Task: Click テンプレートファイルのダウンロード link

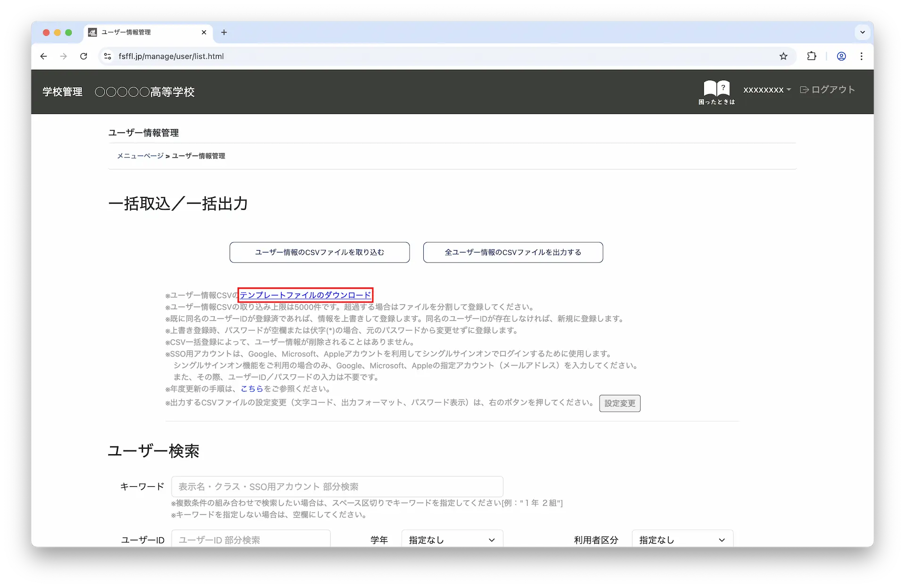Action: tap(305, 295)
